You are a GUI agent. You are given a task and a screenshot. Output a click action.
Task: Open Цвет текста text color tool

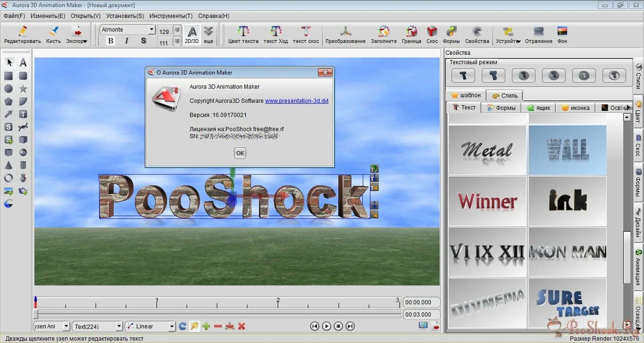coord(243,35)
